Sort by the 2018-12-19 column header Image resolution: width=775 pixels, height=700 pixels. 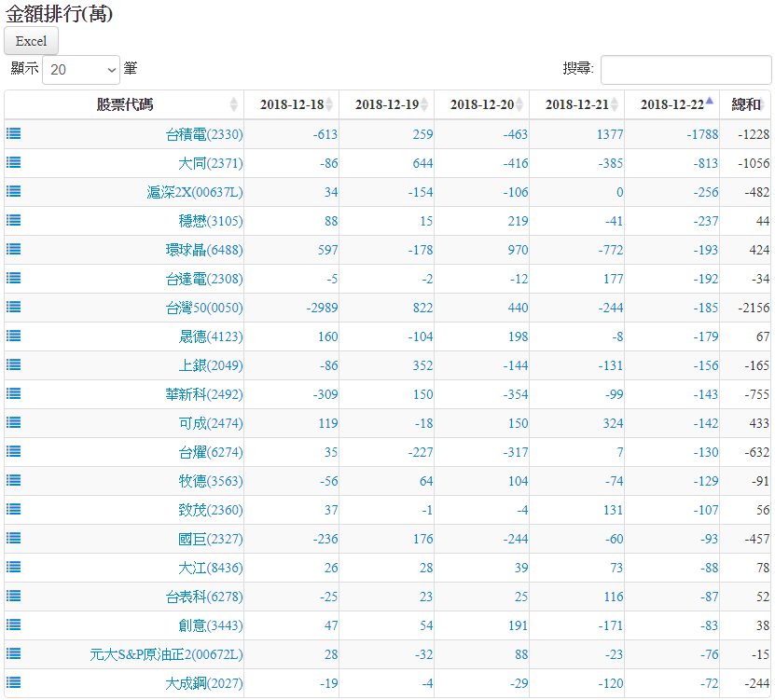(x=386, y=104)
